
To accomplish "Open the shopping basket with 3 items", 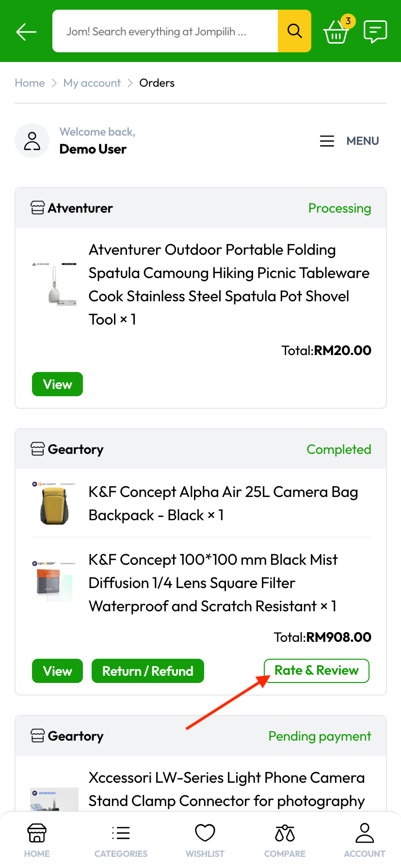I will (336, 32).
